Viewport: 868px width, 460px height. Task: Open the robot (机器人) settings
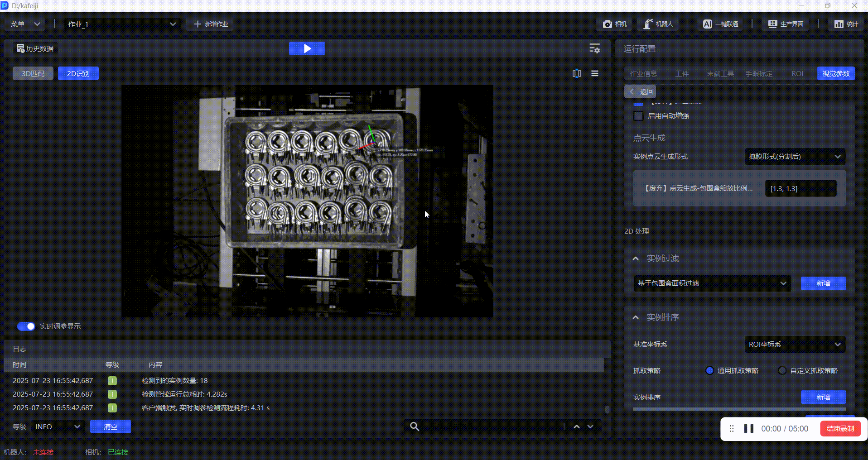(x=658, y=24)
